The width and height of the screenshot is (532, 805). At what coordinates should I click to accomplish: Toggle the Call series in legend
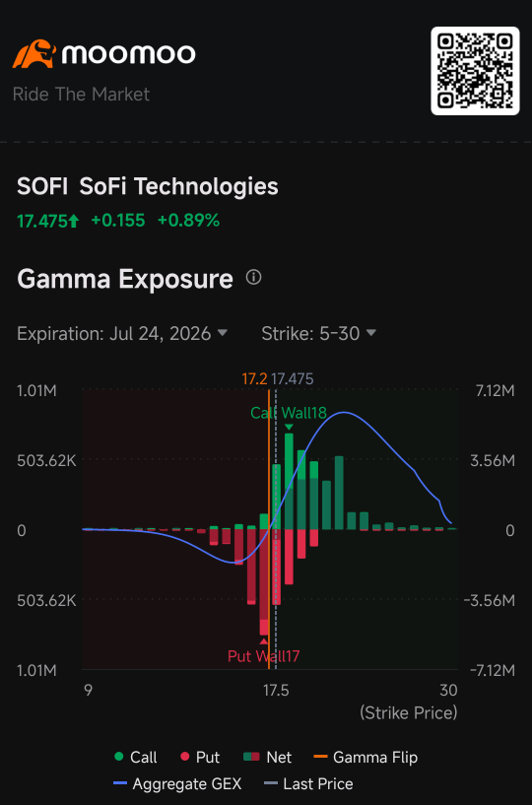coord(136,758)
